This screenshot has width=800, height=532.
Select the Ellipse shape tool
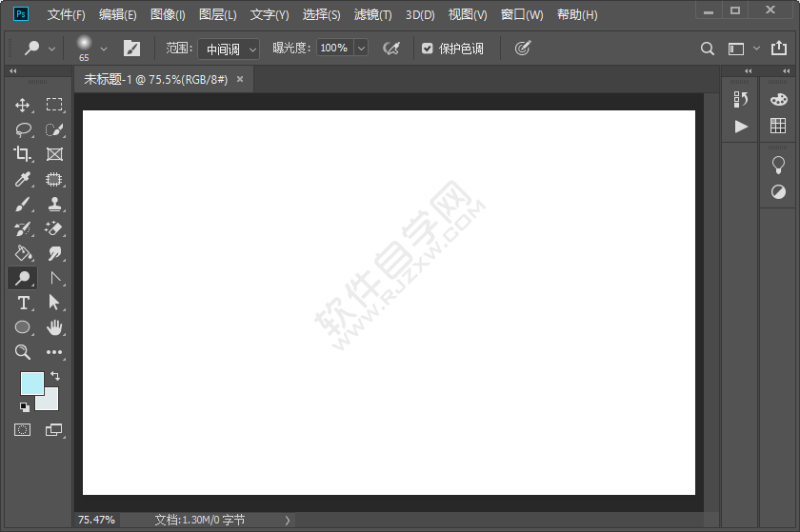click(x=23, y=327)
